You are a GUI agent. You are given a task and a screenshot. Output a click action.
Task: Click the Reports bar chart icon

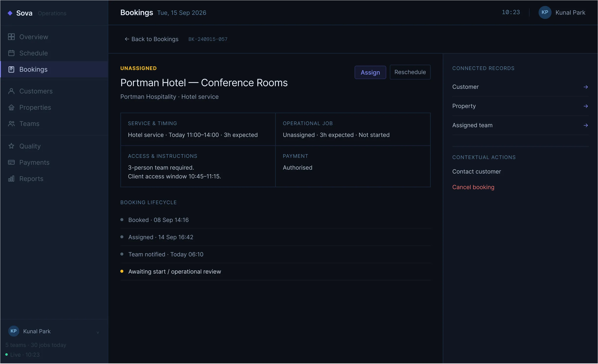coord(11,179)
